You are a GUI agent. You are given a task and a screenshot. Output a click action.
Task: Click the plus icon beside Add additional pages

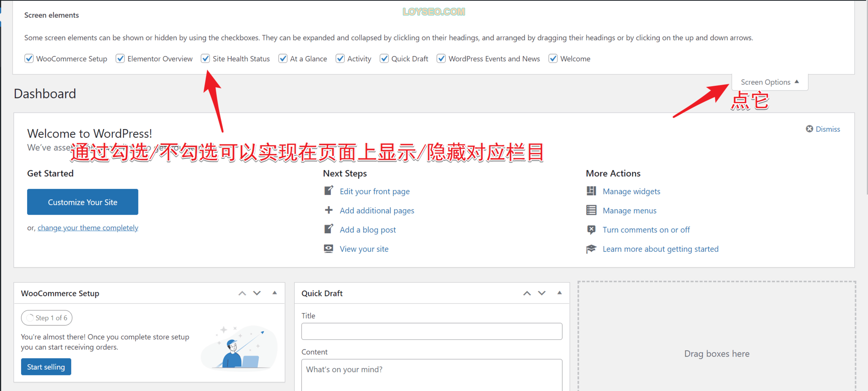click(329, 210)
